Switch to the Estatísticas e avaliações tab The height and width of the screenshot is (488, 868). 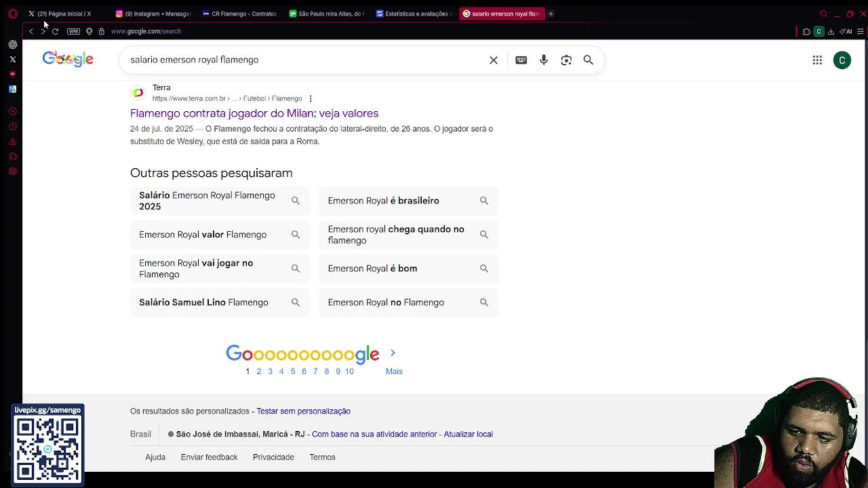click(414, 14)
